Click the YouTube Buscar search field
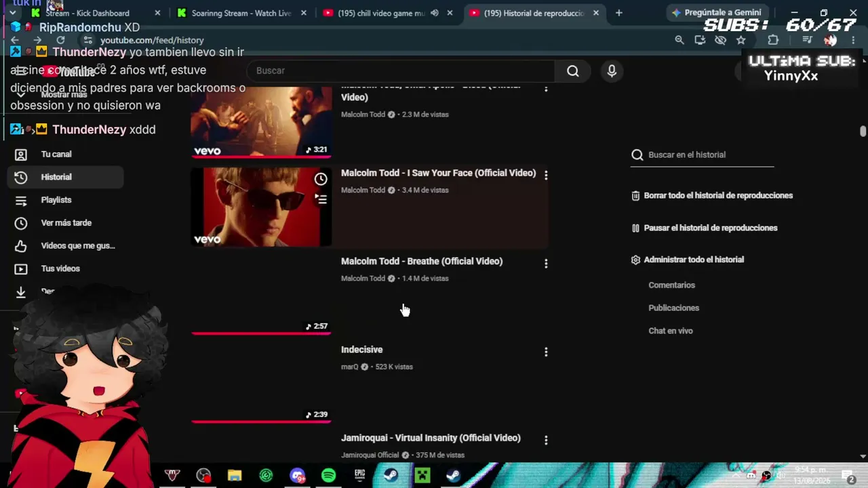This screenshot has height=488, width=868. coord(401,70)
